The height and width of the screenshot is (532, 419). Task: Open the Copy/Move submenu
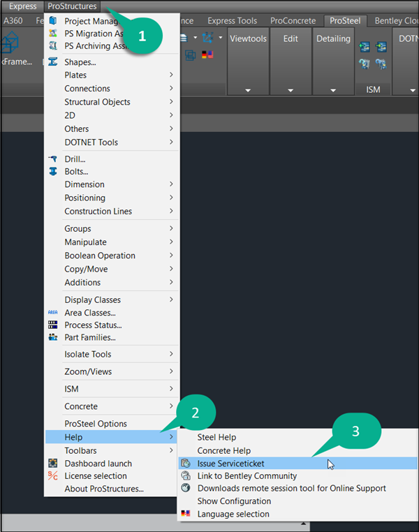coord(112,269)
